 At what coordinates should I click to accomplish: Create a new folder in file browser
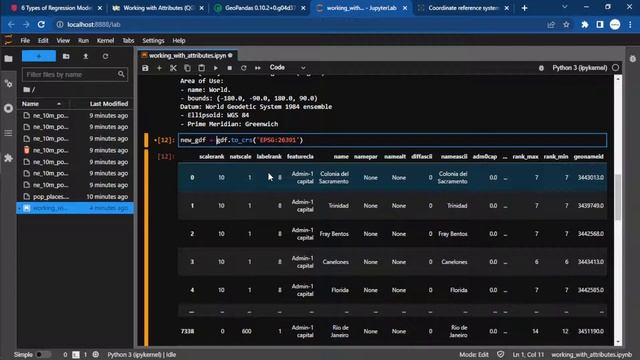click(x=66, y=56)
